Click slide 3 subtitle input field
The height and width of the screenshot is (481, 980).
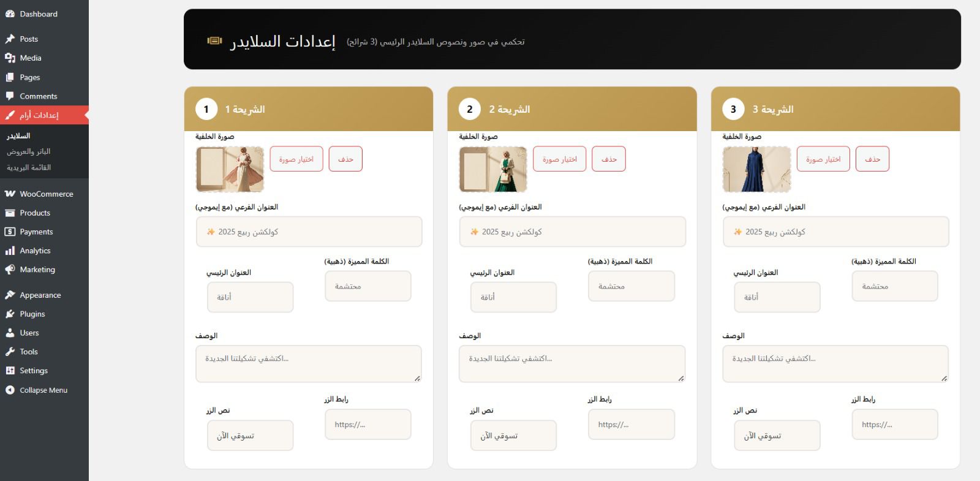coord(835,232)
